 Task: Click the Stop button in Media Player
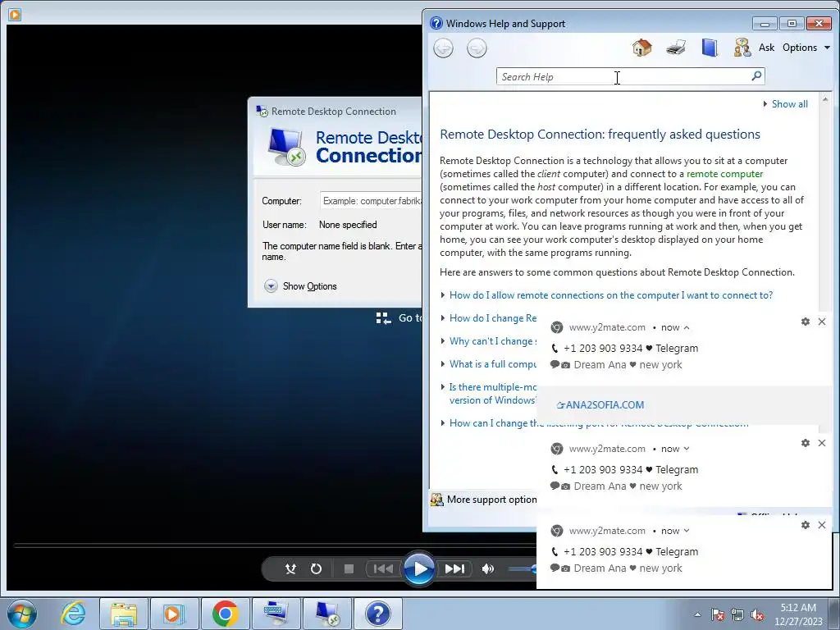348,569
